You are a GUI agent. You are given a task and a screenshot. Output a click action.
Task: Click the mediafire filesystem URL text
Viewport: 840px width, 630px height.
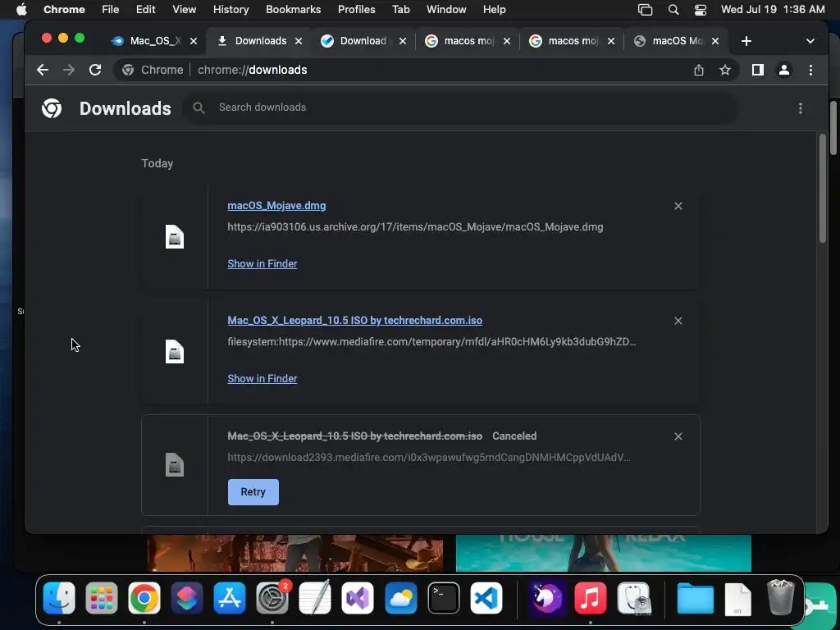pos(431,342)
